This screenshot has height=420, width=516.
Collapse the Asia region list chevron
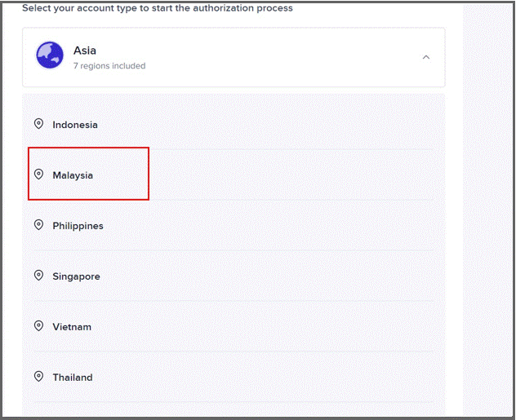[x=426, y=57]
